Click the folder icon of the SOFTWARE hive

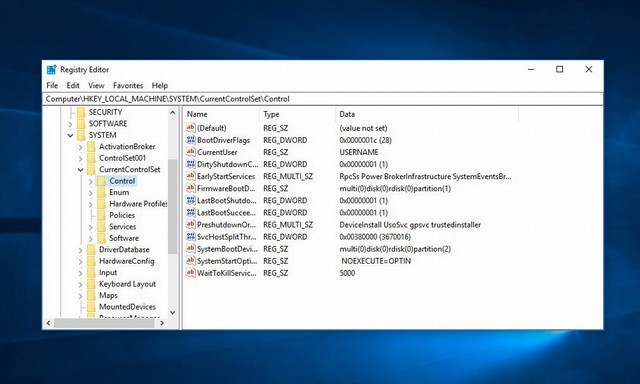click(x=81, y=123)
